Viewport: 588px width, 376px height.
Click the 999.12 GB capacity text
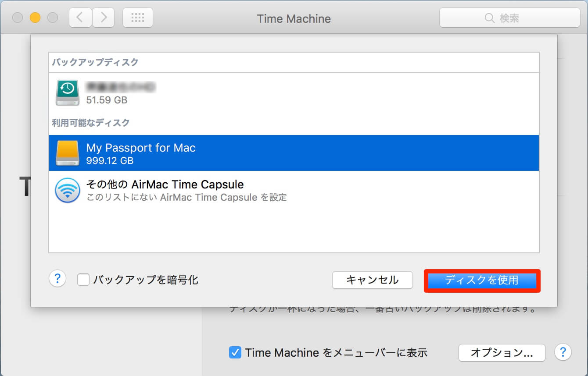pos(110,161)
